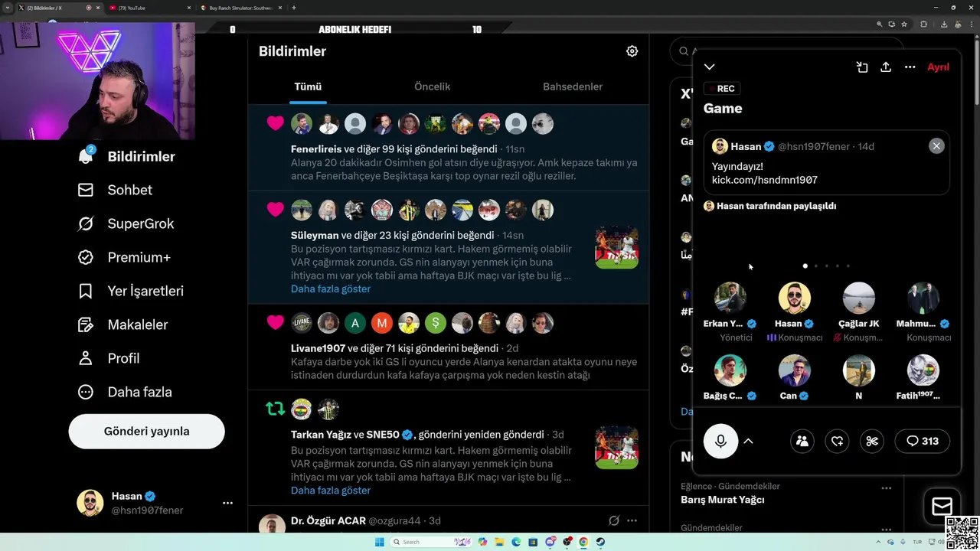Click Grok icon on Dr. Özgür ACAR post

coord(613,520)
